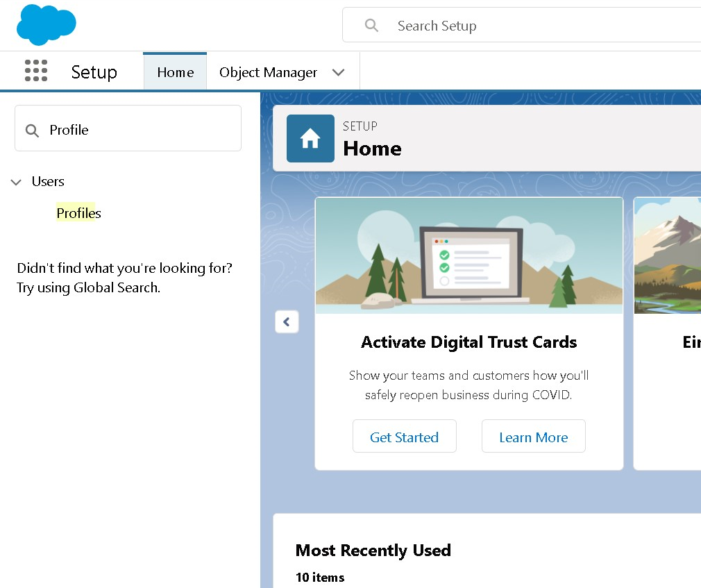Click the Activate Digital Trust Cards heading

(x=469, y=342)
